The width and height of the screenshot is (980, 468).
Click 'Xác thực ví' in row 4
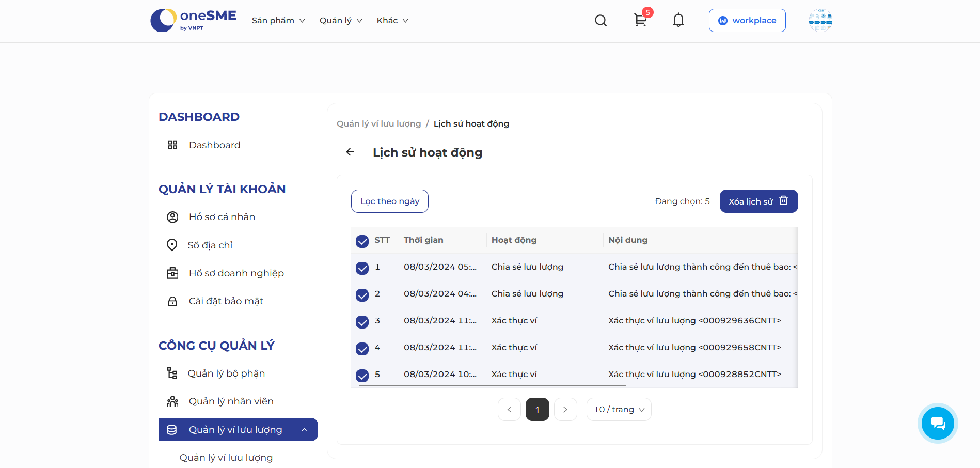pyautogui.click(x=514, y=347)
